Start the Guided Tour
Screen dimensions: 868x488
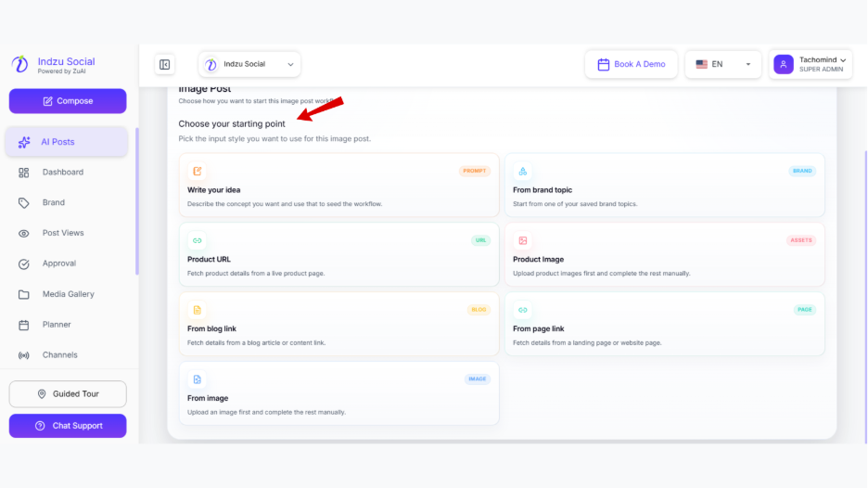pos(68,394)
